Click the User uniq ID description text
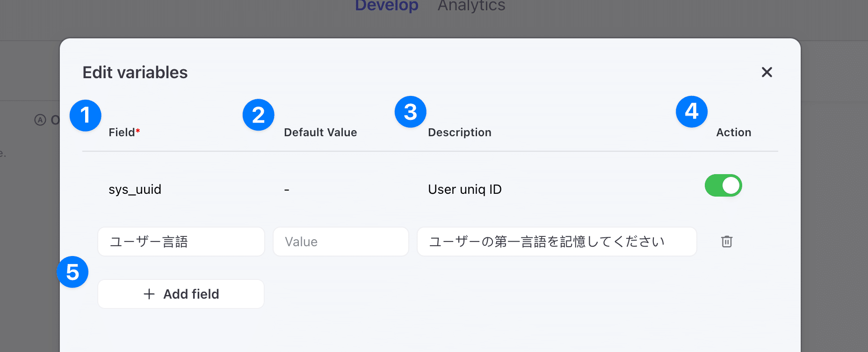This screenshot has height=352, width=868. (x=464, y=189)
